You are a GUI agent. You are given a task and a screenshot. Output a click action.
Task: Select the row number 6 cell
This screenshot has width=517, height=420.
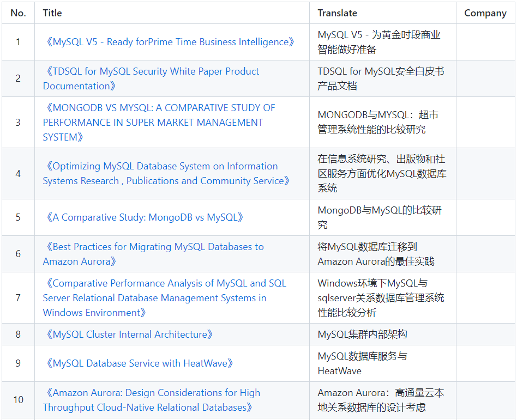18,254
